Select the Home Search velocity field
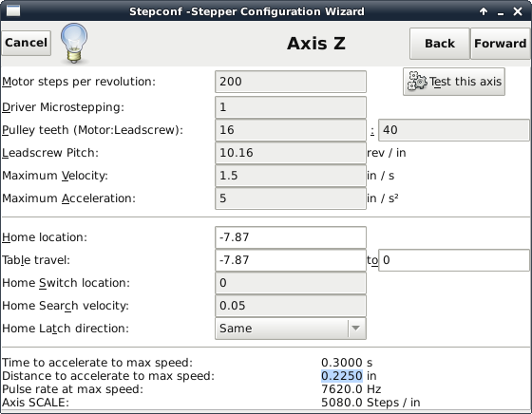 [x=291, y=306]
